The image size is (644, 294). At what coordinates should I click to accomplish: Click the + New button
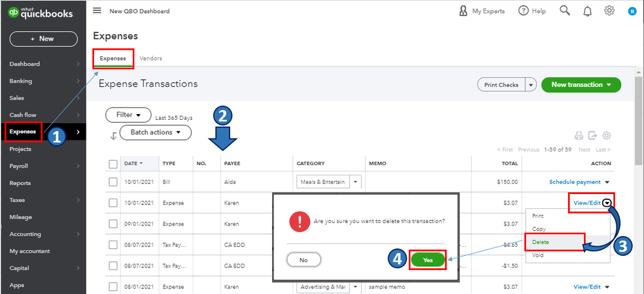click(43, 39)
